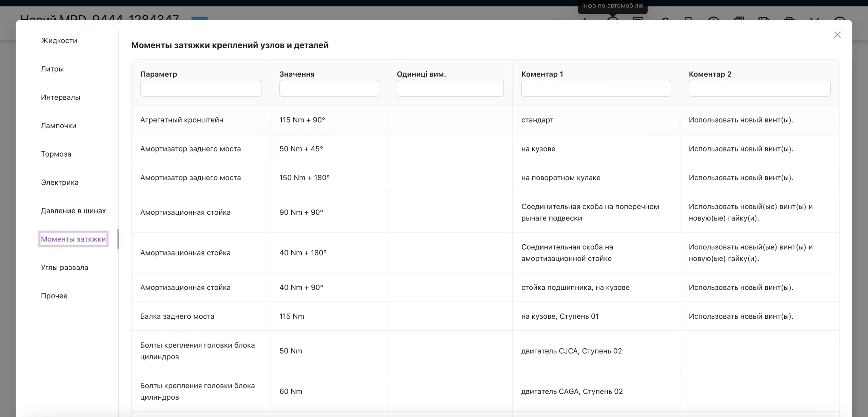868x417 pixels.
Task: Focus the Коментар 1 filter field
Action: click(596, 88)
